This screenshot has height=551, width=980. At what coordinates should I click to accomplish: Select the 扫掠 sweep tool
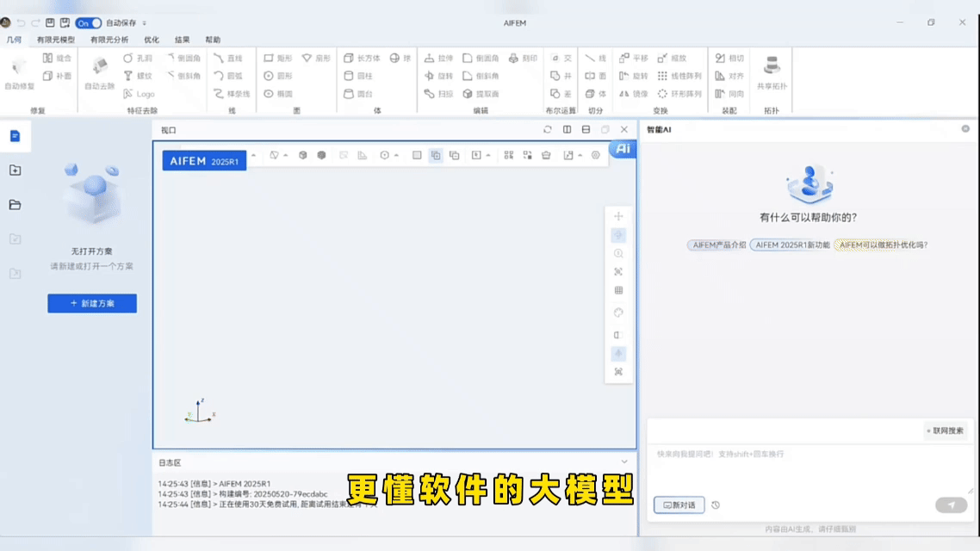438,95
